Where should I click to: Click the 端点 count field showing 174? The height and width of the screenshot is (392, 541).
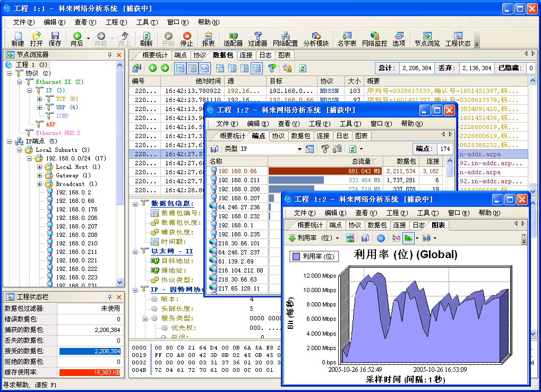[x=445, y=149]
